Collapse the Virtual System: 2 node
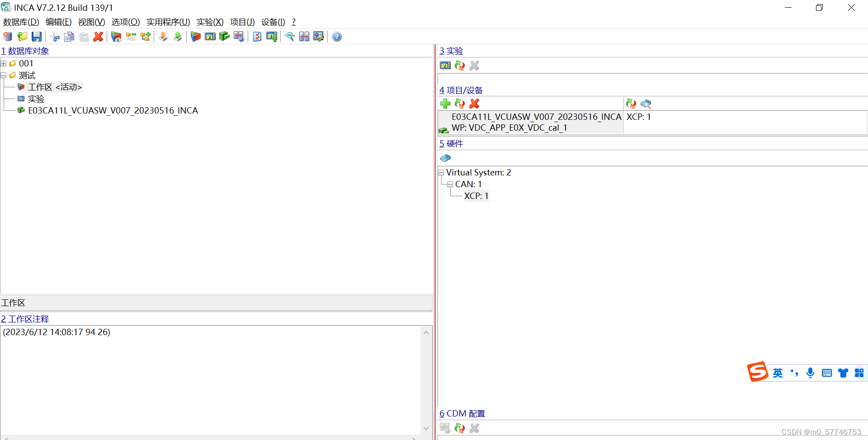Viewport: 868px width, 440px height. tap(441, 172)
